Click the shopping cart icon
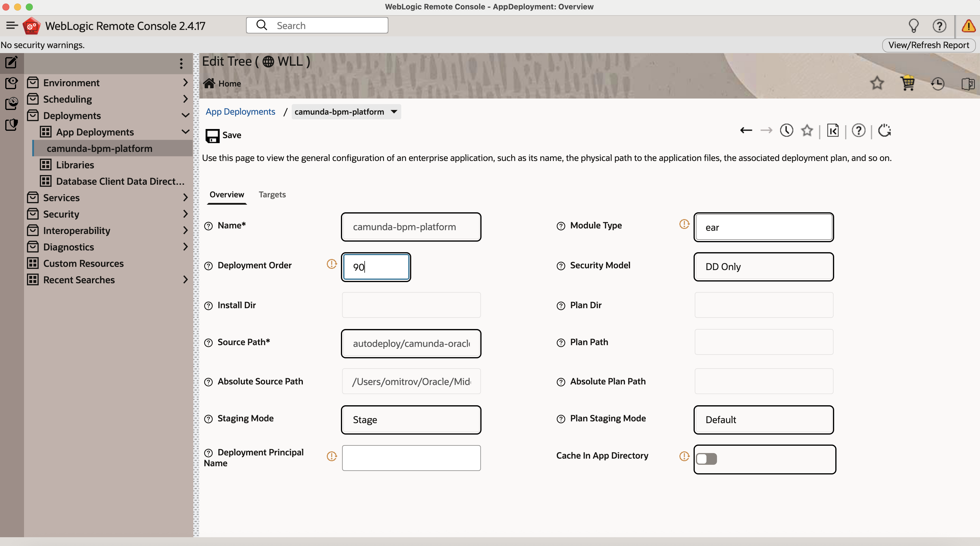Image resolution: width=980 pixels, height=546 pixels. coord(907,83)
